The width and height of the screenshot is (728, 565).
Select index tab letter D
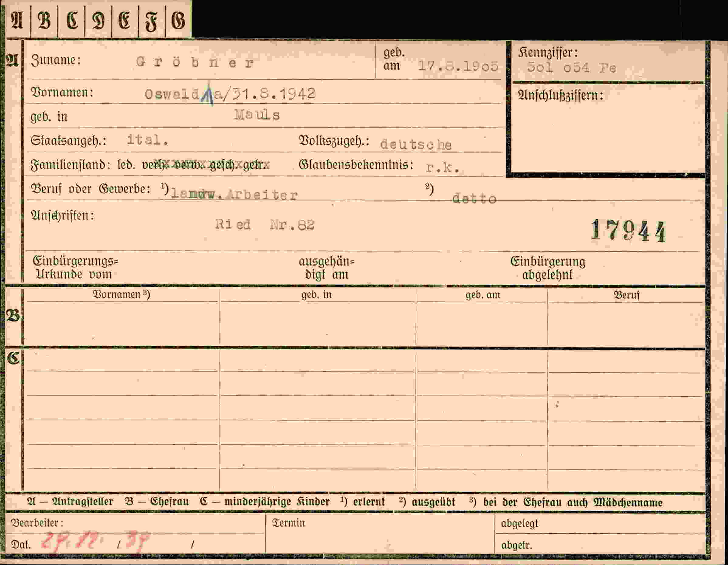98,21
